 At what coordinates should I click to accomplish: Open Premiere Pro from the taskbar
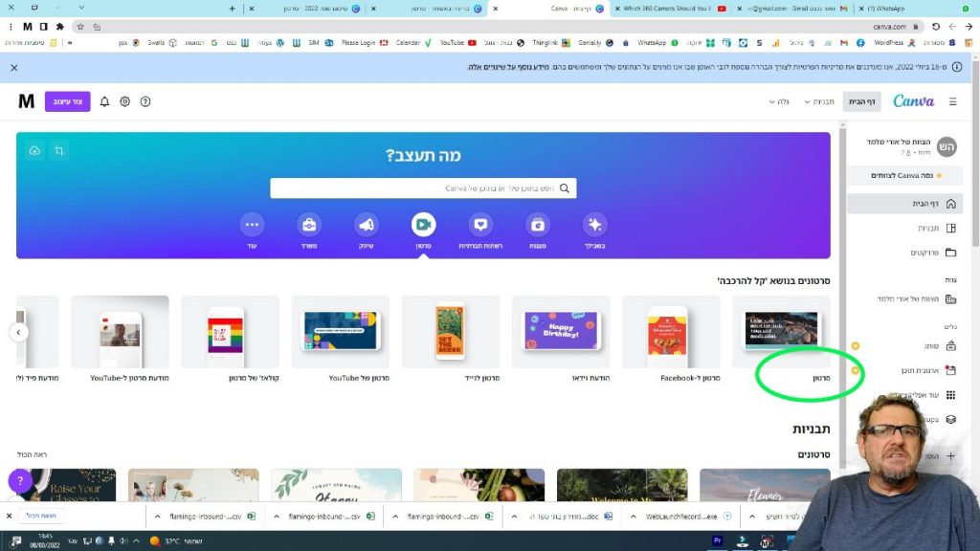717,541
